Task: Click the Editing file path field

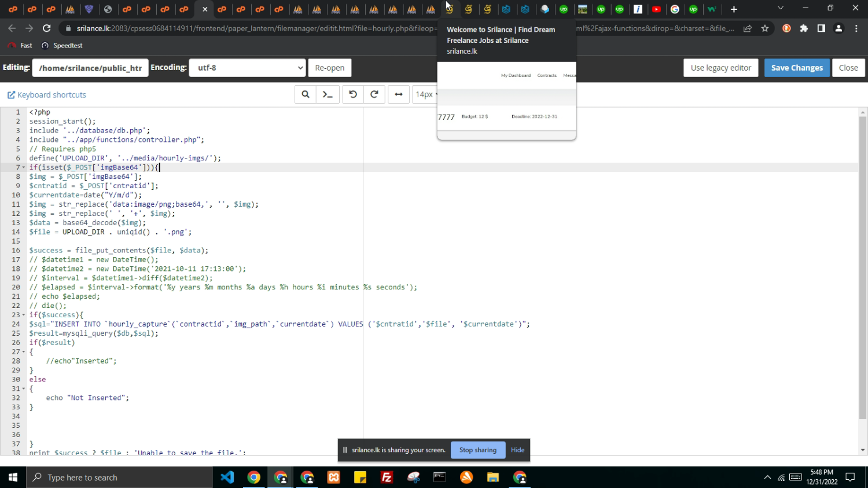Action: point(90,68)
